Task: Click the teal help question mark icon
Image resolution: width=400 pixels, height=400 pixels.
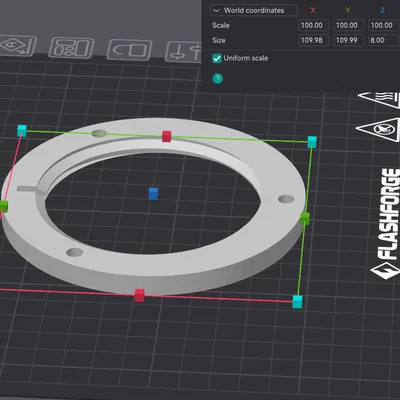Action: click(217, 79)
